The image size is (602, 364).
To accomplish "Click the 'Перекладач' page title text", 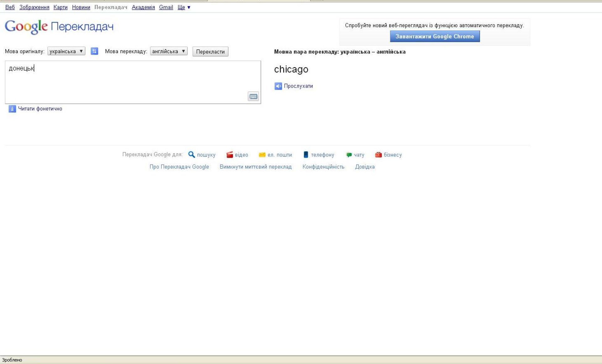I will pyautogui.click(x=82, y=27).
